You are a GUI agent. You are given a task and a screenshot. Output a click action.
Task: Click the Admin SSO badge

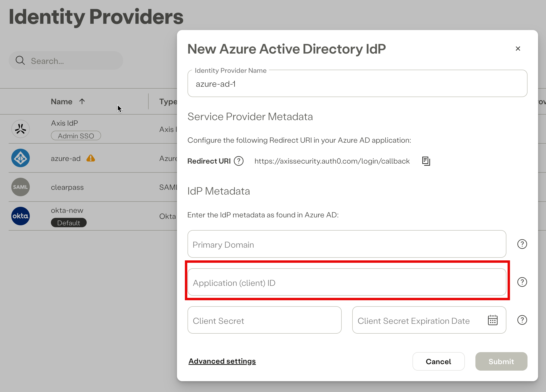[x=76, y=136]
